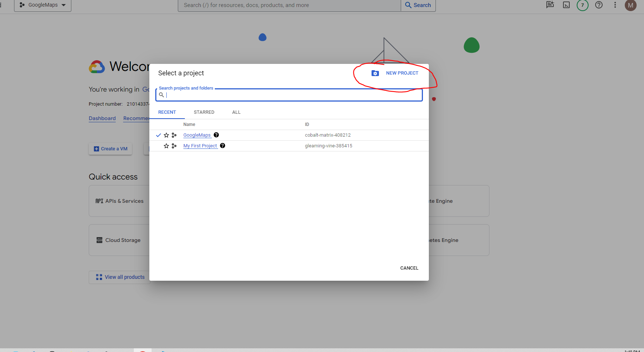Viewport: 644px width, 352px height.
Task: Open the account avatar M
Action: point(631,5)
